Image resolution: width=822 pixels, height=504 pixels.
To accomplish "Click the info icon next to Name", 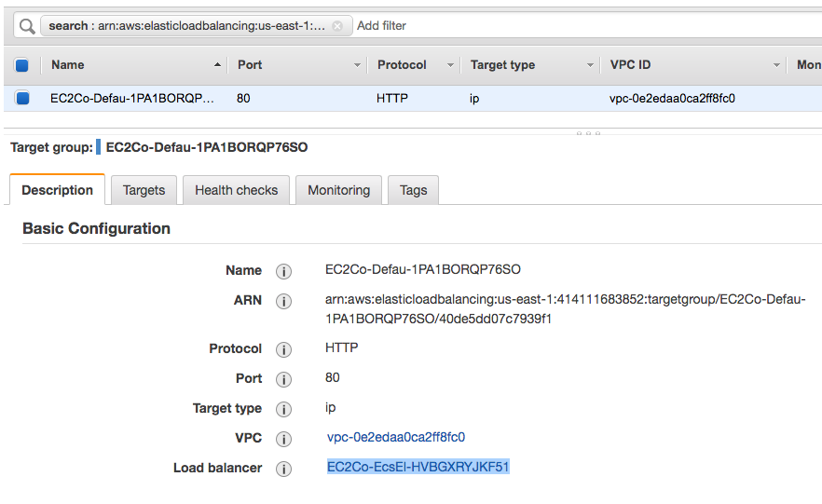I will click(284, 271).
